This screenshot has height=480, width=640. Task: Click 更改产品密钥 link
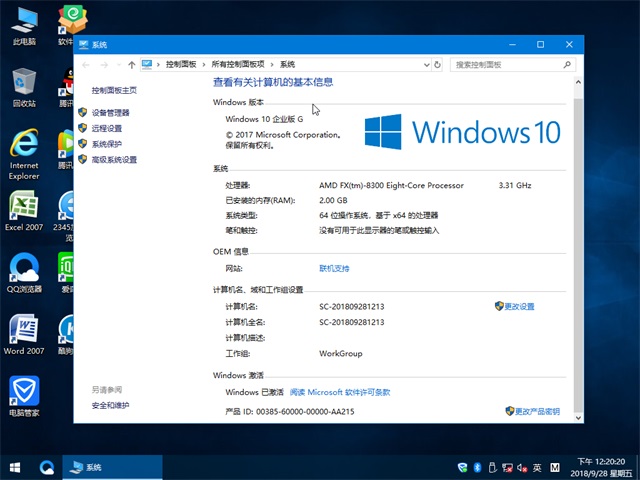537,411
